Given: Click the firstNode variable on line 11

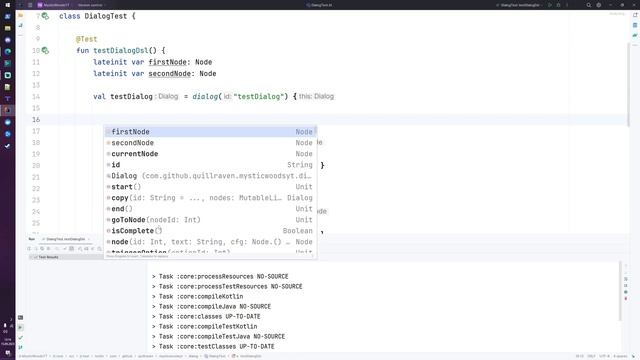Looking at the screenshot, I should coord(168,62).
